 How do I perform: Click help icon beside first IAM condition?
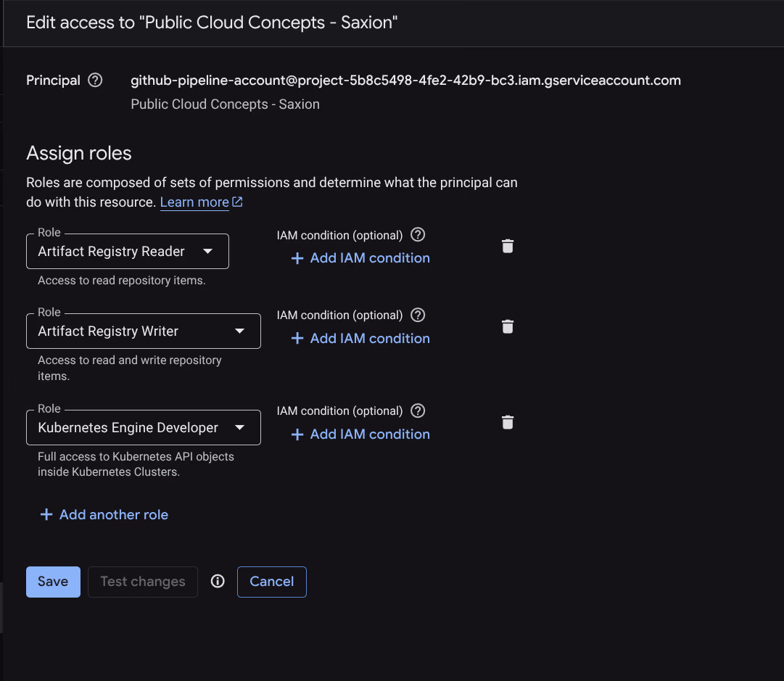click(417, 234)
